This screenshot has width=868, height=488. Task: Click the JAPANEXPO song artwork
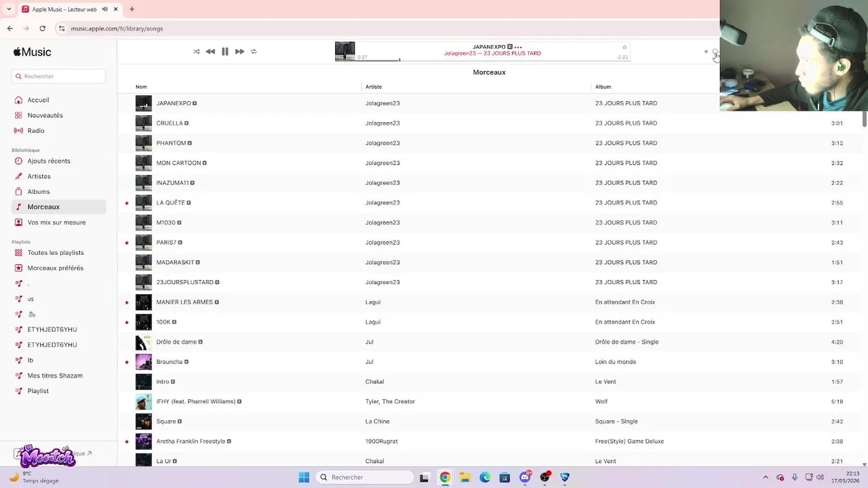click(144, 103)
